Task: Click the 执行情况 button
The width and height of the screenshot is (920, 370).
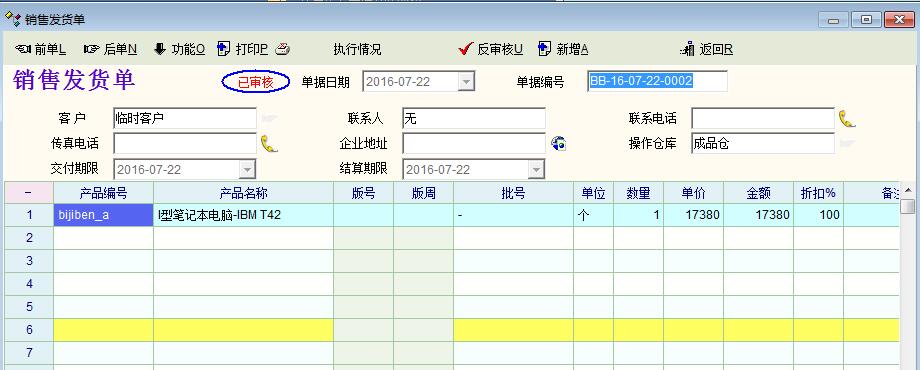Action: [x=357, y=49]
